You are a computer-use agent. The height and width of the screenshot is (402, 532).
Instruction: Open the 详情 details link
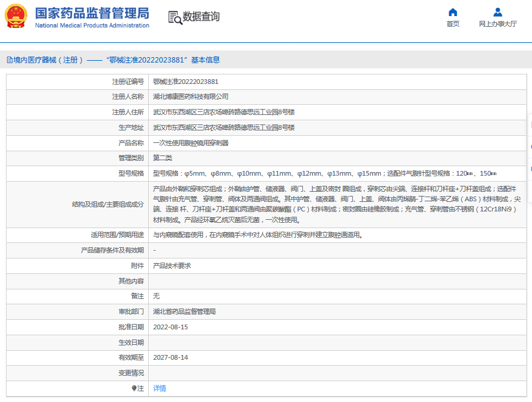[159, 388]
